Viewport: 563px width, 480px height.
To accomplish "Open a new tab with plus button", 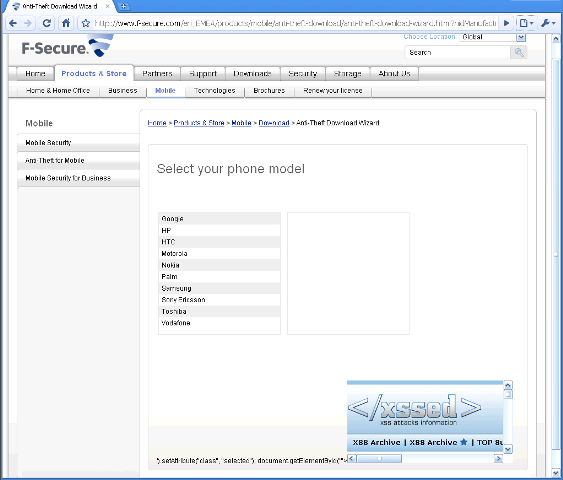I will tap(123, 6).
